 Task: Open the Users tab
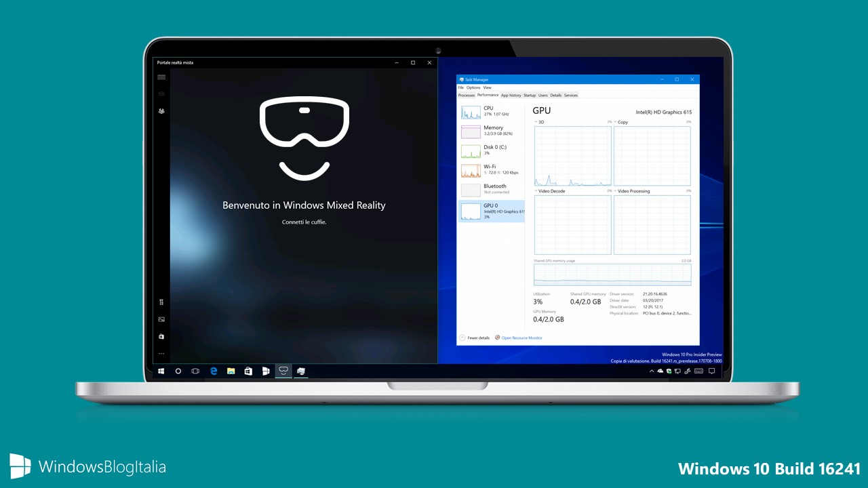543,96
